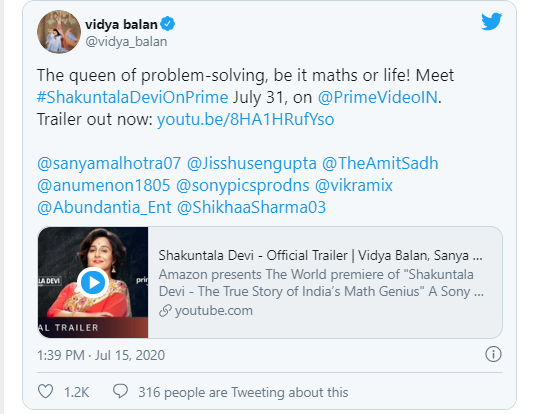Image resolution: width=534 pixels, height=414 pixels.
Task: Like the tweet using the heart icon
Action: [x=45, y=391]
